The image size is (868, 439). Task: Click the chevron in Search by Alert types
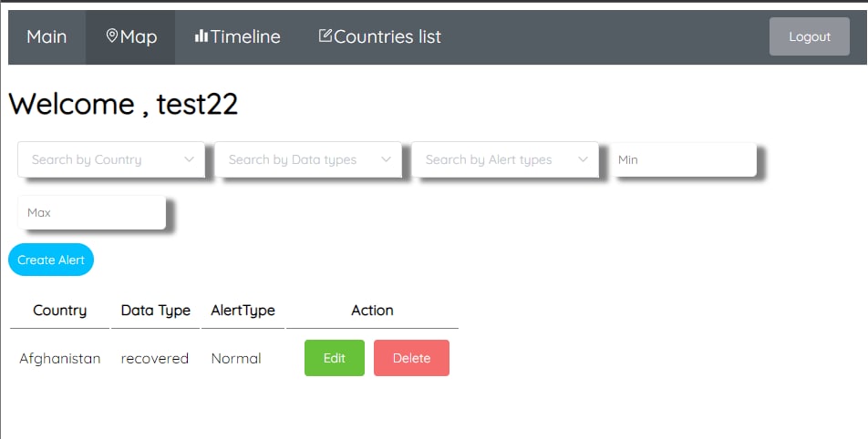tap(583, 159)
